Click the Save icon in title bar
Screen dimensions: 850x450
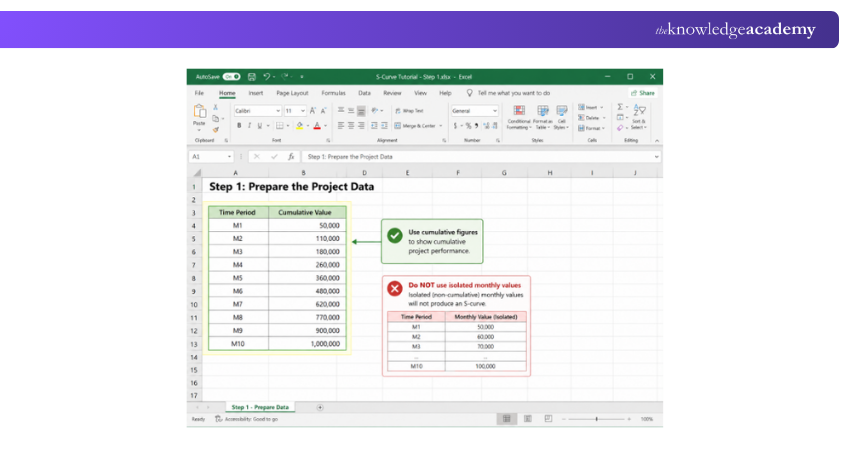pos(252,76)
